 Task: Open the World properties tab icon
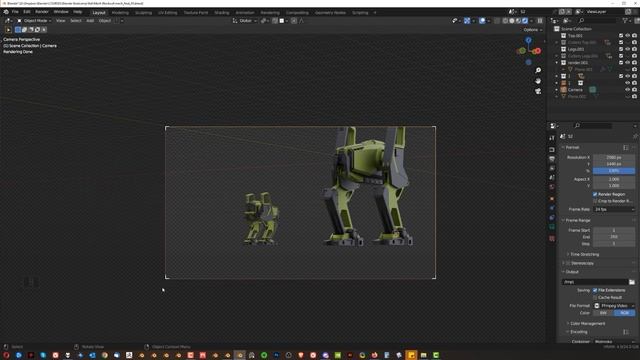coord(552,187)
